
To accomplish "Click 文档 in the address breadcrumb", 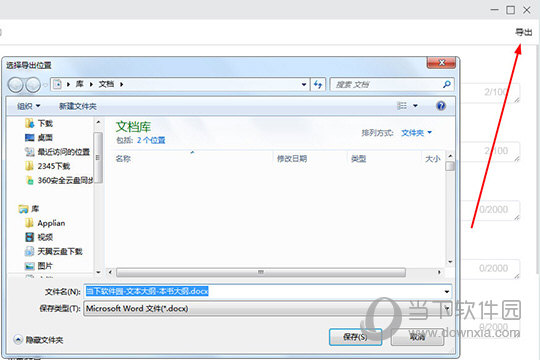I will coord(106,84).
